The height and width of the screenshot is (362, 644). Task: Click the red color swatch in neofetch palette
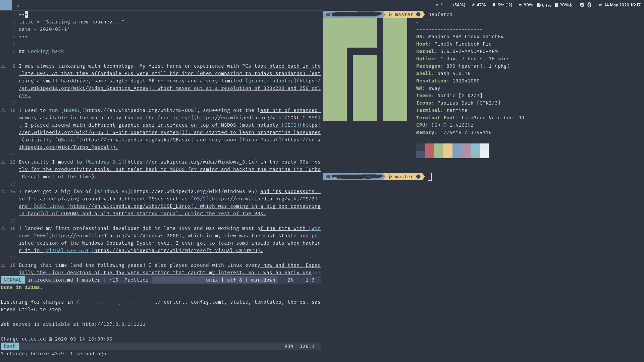430,151
